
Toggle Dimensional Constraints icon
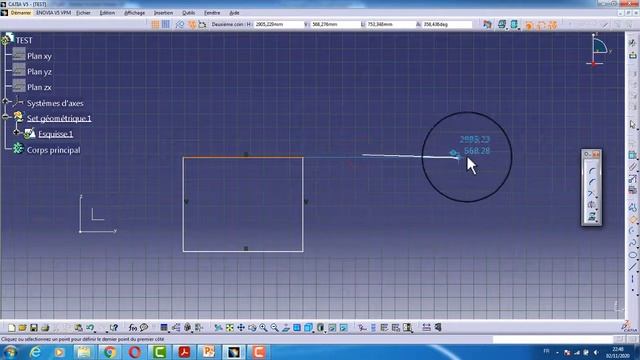point(202,24)
